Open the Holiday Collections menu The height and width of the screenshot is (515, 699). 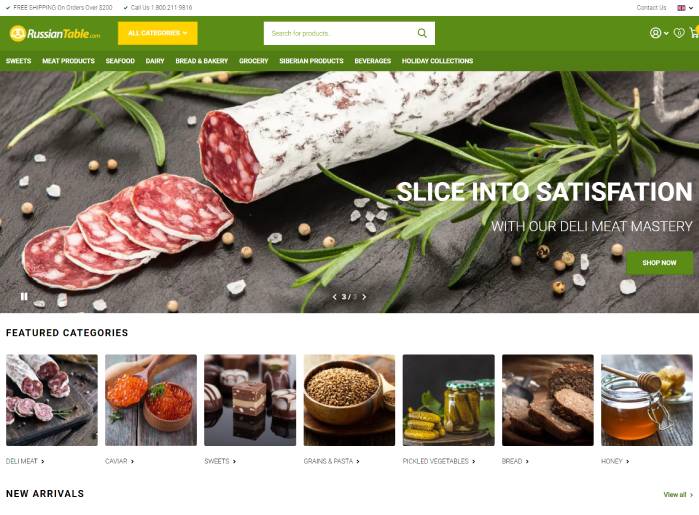[x=437, y=61]
